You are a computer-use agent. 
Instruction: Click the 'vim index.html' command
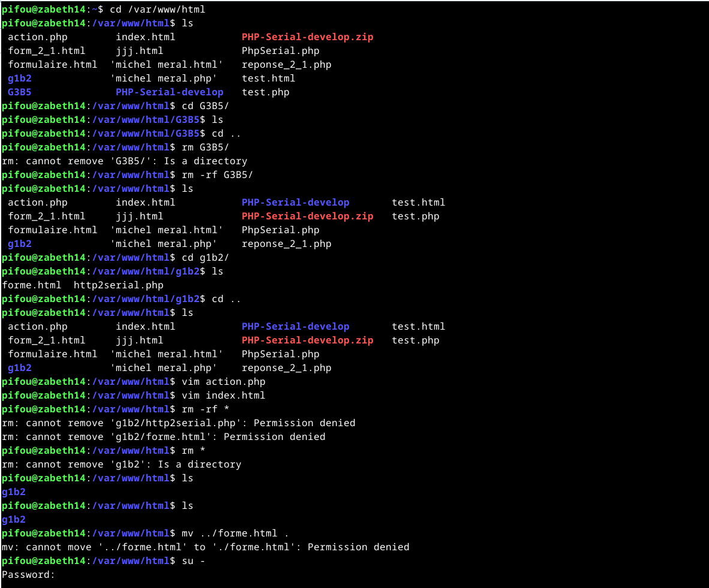click(x=223, y=396)
